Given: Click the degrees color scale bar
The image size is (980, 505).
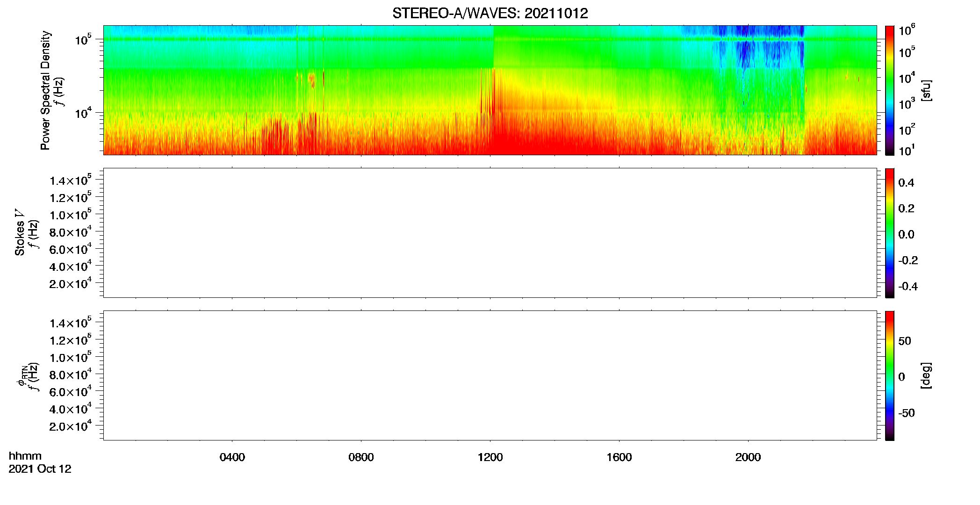Looking at the screenshot, I should click(890, 375).
